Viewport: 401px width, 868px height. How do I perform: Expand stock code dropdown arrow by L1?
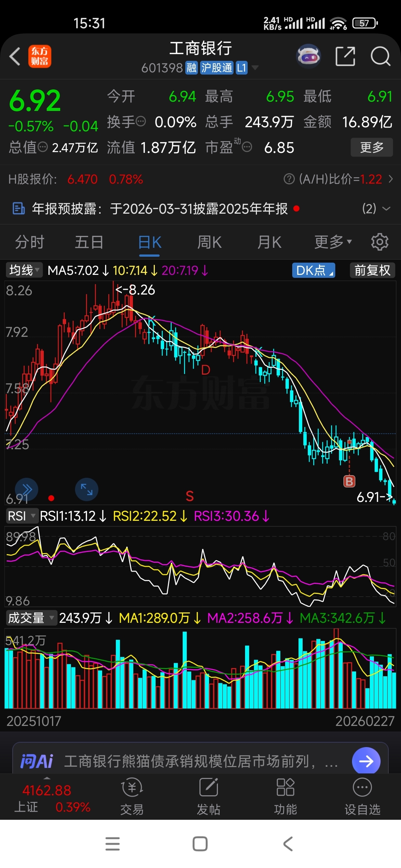[255, 68]
